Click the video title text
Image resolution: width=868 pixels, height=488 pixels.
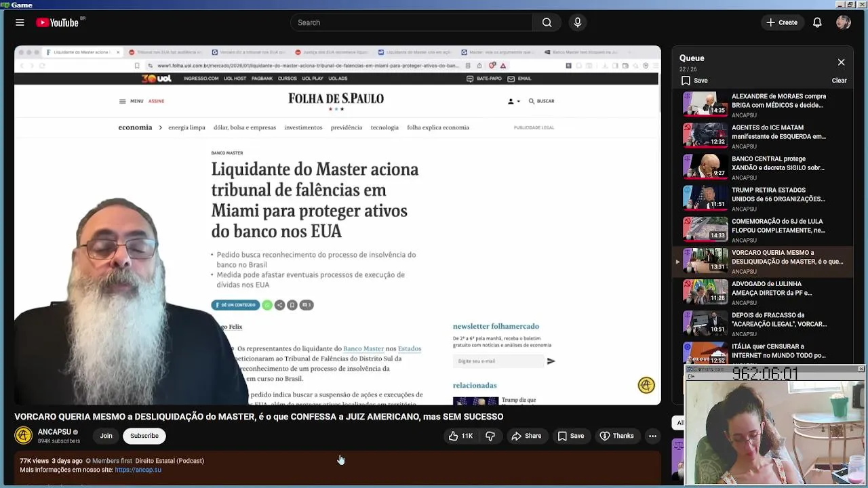[259, 417]
